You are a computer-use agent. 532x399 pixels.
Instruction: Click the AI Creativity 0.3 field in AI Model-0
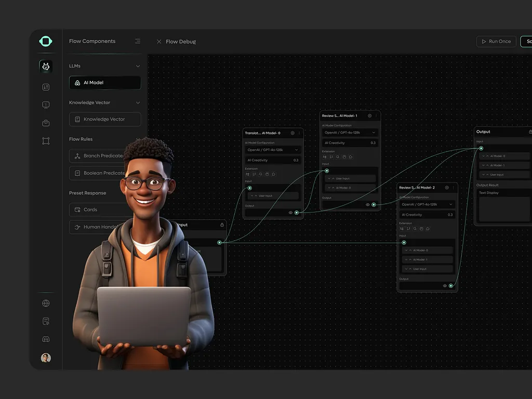273,160
